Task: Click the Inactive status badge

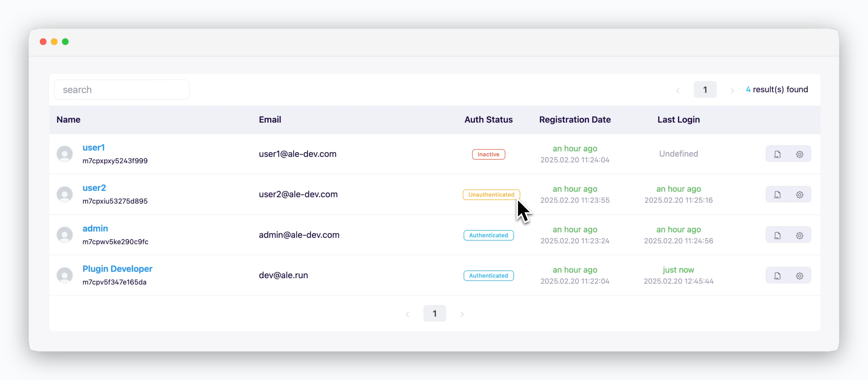Action: click(488, 154)
